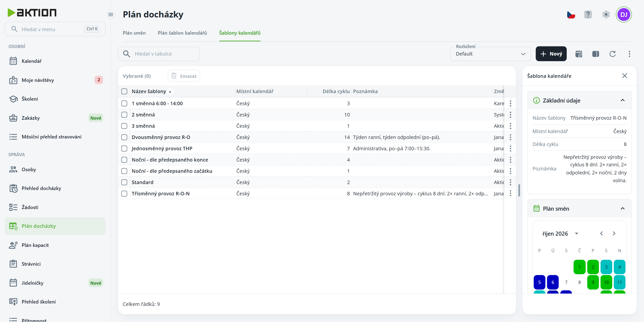Focus the Hledat v tabulce search field

159,54
